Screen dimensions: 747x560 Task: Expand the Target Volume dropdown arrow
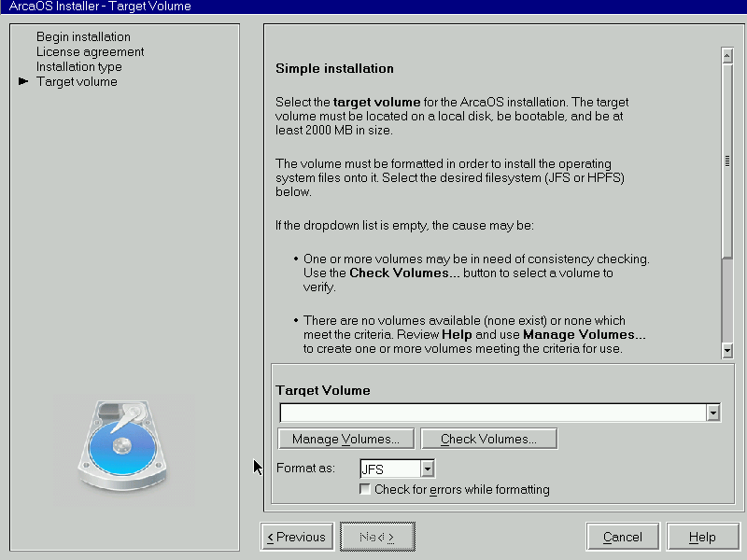tap(713, 413)
